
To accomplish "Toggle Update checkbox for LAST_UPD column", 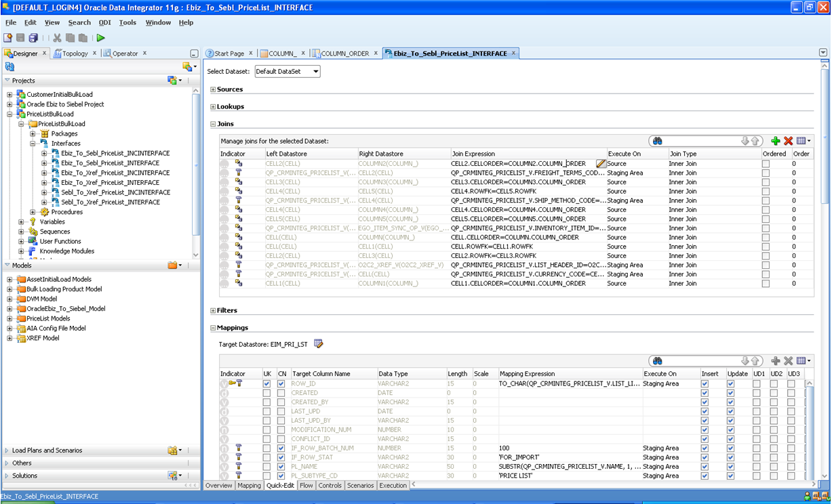I will coord(730,411).
